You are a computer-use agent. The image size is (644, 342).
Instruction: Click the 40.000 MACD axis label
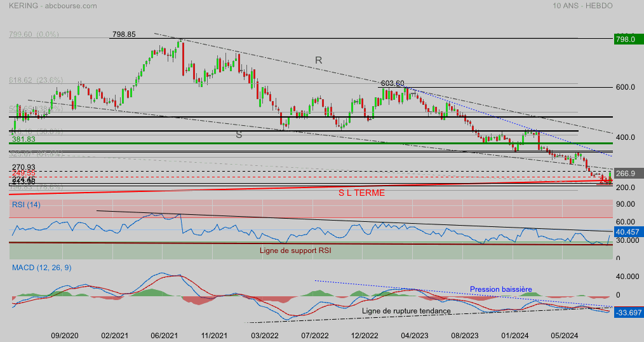point(627,277)
